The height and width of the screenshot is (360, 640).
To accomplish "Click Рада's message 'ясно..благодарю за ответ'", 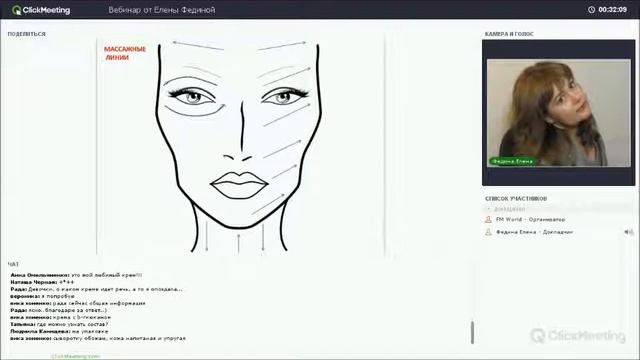I will (x=59, y=310).
